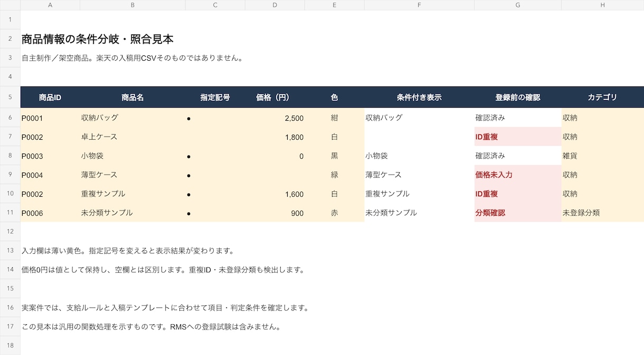Select cell P0001

(50, 118)
